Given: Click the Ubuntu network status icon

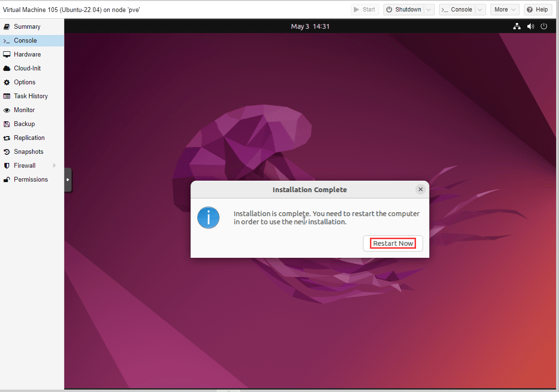Looking at the screenshot, I should (517, 26).
